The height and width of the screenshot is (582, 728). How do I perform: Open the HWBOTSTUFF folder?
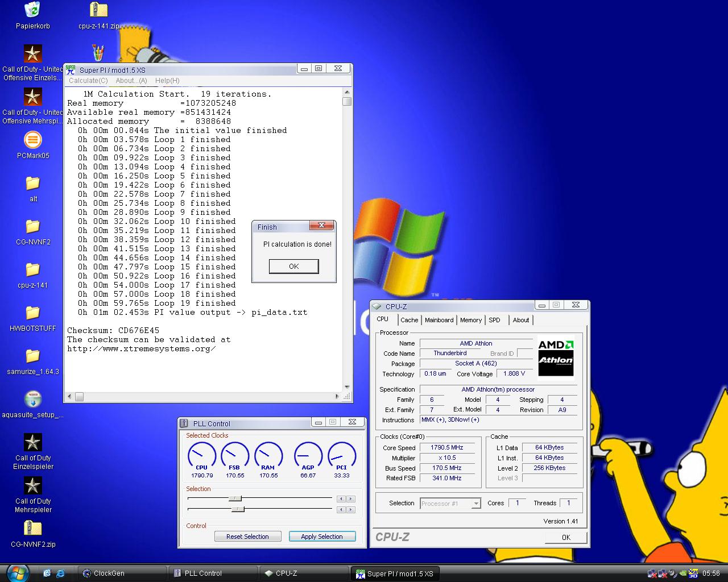32,313
